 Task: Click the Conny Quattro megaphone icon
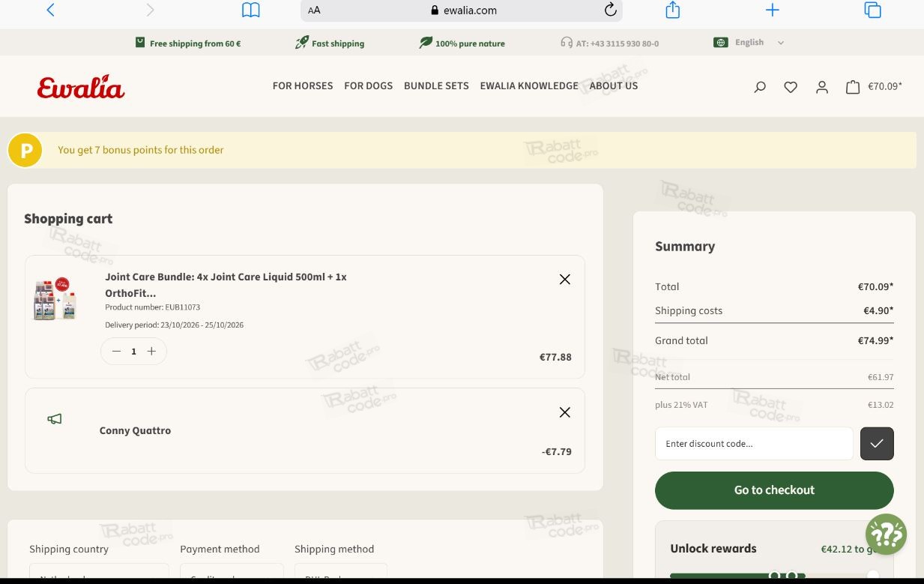(x=55, y=419)
